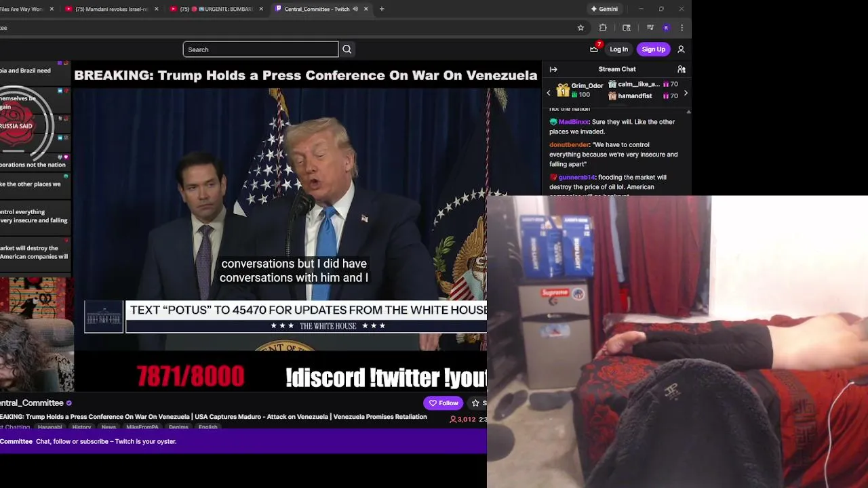The width and height of the screenshot is (868, 488).
Task: Click the purple Sign Up button
Action: (653, 49)
